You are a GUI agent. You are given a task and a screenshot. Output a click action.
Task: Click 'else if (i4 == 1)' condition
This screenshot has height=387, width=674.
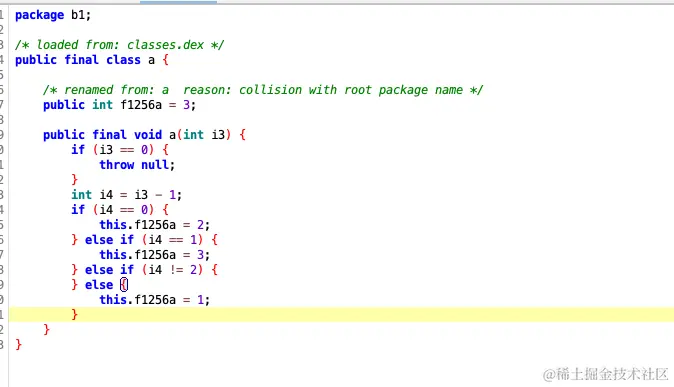(144, 240)
